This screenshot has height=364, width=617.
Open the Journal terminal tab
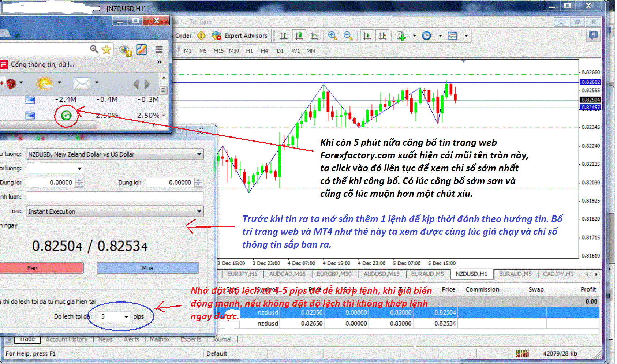pos(222,339)
